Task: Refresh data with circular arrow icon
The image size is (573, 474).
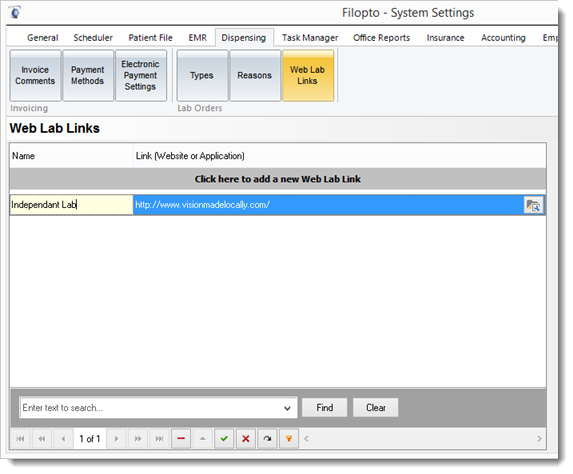Action: click(x=267, y=439)
